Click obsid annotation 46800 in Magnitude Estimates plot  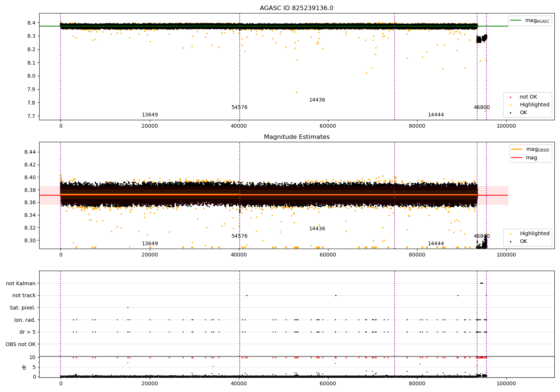click(x=482, y=236)
